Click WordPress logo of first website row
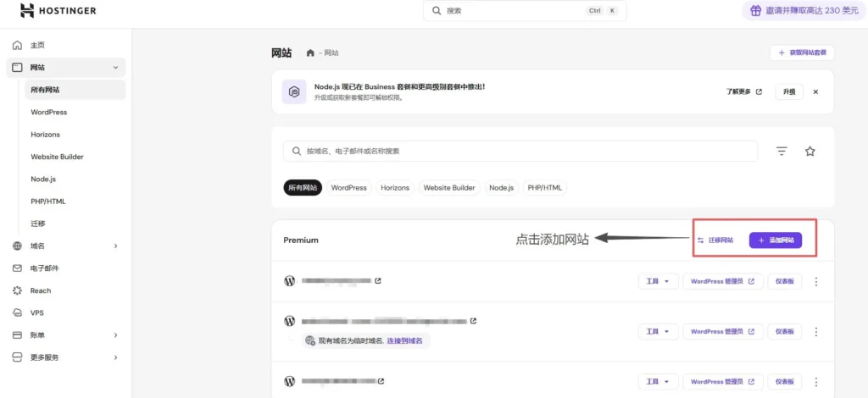Image resolution: width=868 pixels, height=398 pixels. [x=290, y=281]
